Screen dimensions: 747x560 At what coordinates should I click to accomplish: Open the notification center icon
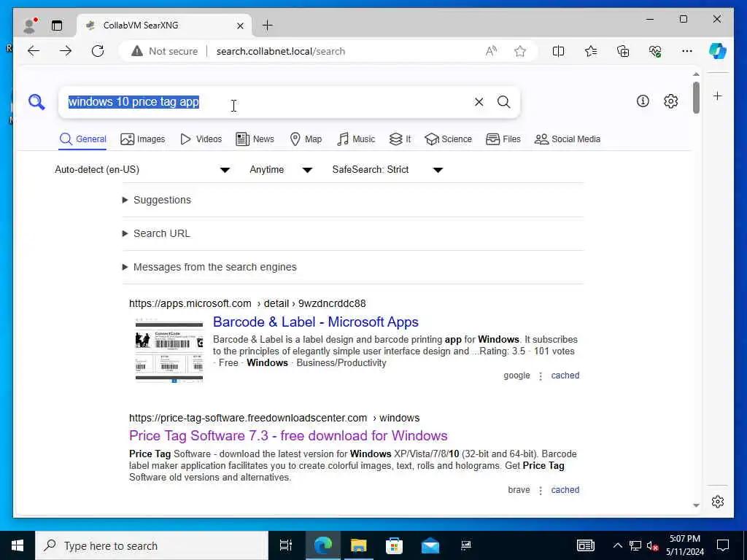[723, 545]
